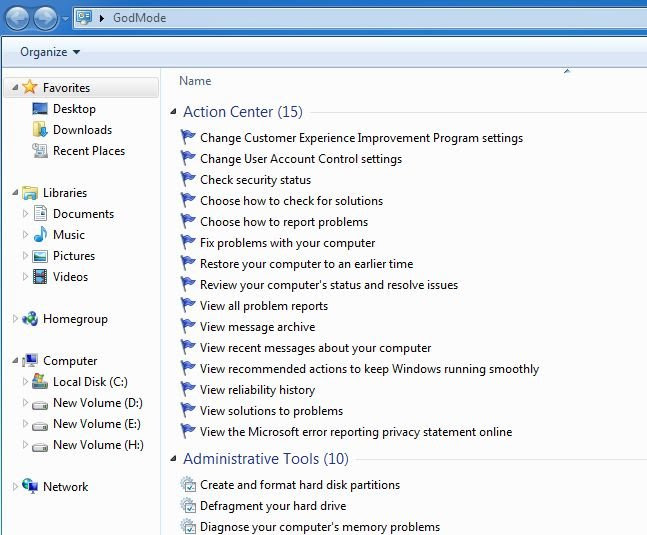Click the GodMode address bar control panel icon
The height and width of the screenshot is (535, 647).
[x=84, y=18]
